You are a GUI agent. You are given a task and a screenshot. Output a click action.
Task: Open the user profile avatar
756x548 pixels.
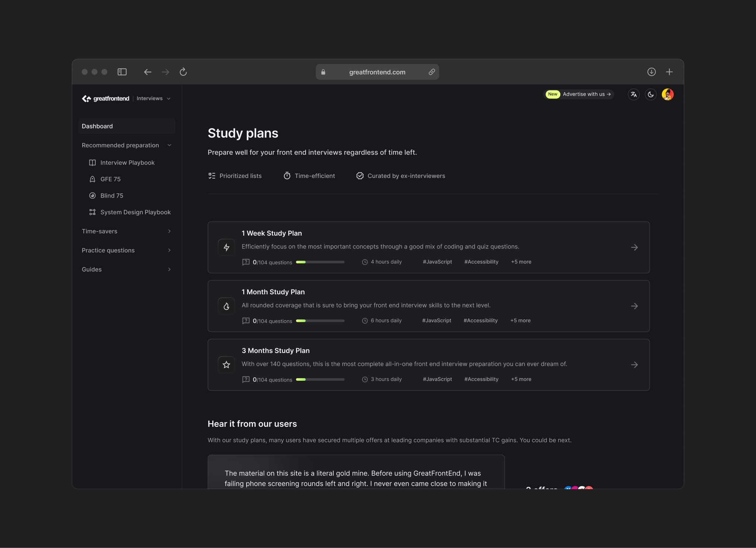[x=668, y=95]
